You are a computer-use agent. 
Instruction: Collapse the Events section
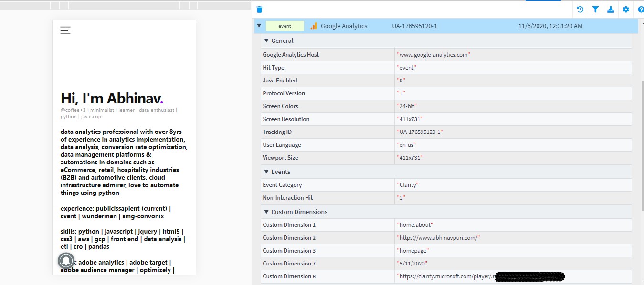[x=266, y=172]
